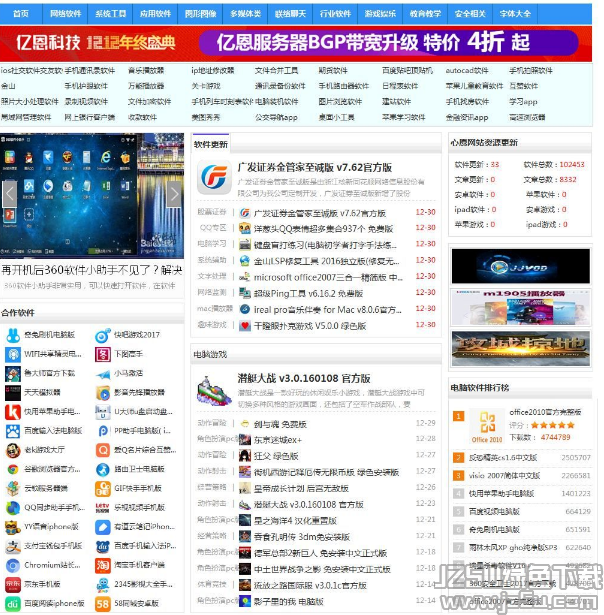Click the 快吧游戏2017 icon
Viewport: 604px width, 615px height.
coord(103,335)
